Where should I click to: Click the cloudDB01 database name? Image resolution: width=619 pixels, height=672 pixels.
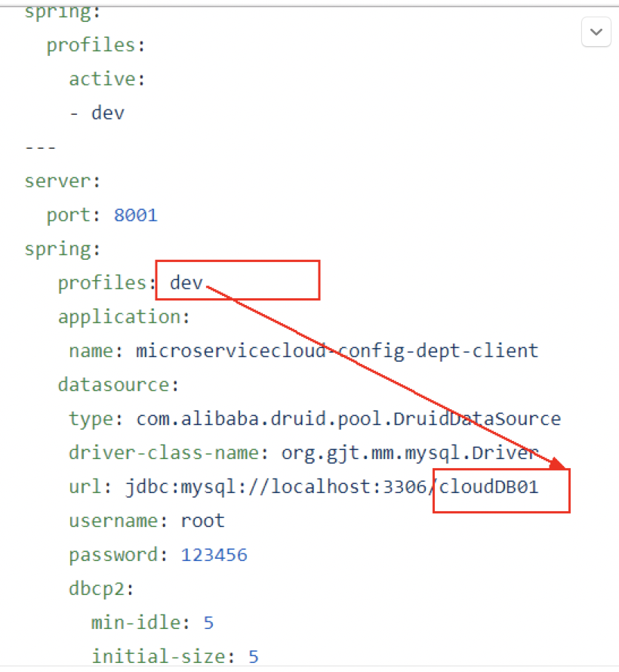coord(488,487)
